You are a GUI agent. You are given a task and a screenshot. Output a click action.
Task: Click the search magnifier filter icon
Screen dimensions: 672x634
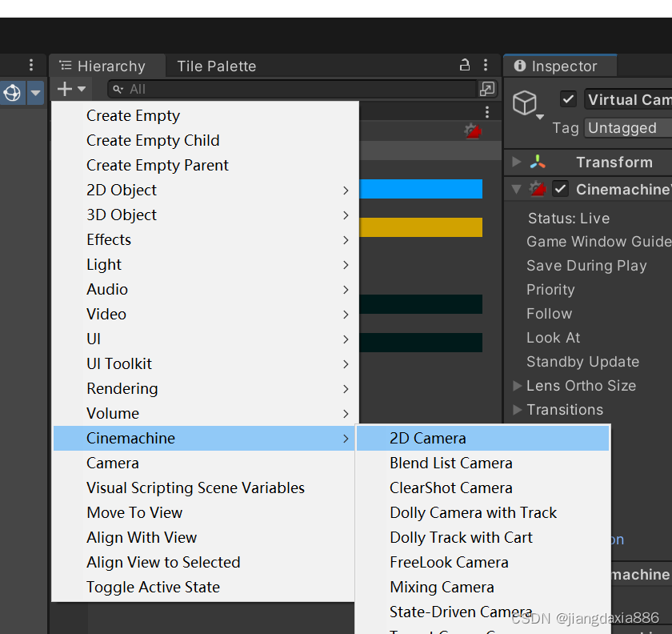tap(118, 89)
